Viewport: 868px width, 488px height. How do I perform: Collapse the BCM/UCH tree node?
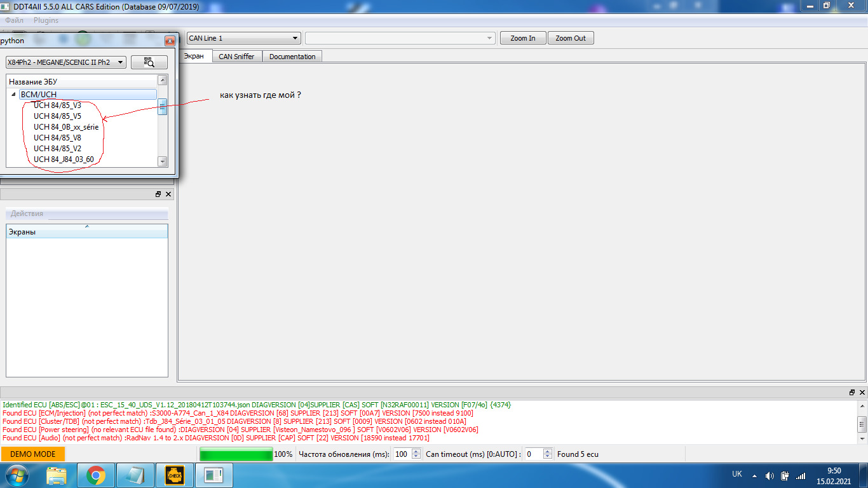pos(13,95)
